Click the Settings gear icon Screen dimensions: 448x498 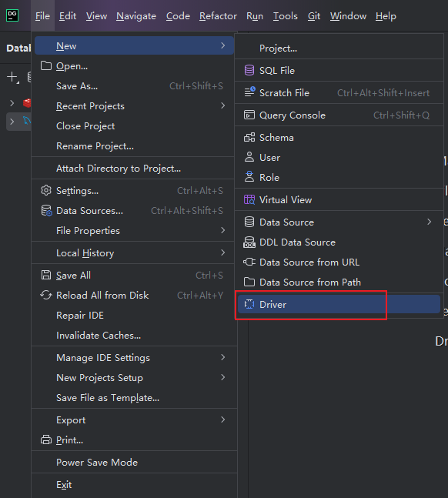[x=46, y=190]
